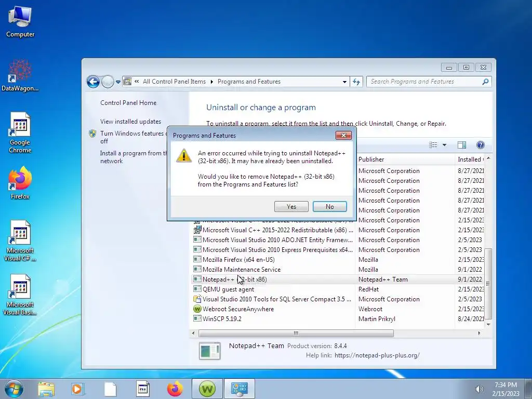Open the Google Chrome desktop shortcut
This screenshot has height=399, width=532.
point(20,132)
